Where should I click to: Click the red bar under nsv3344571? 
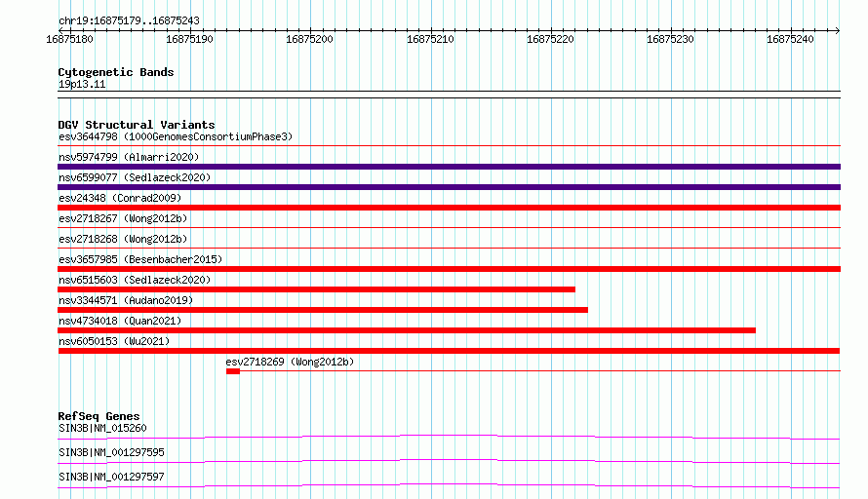[323, 310]
